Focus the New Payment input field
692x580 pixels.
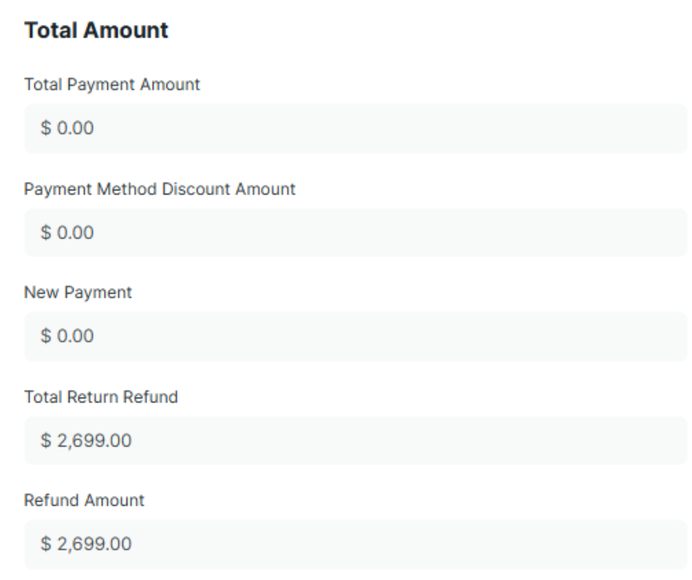pyautogui.click(x=355, y=337)
